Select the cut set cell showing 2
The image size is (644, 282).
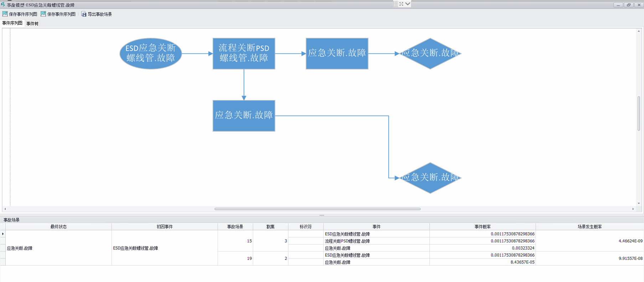click(271, 258)
